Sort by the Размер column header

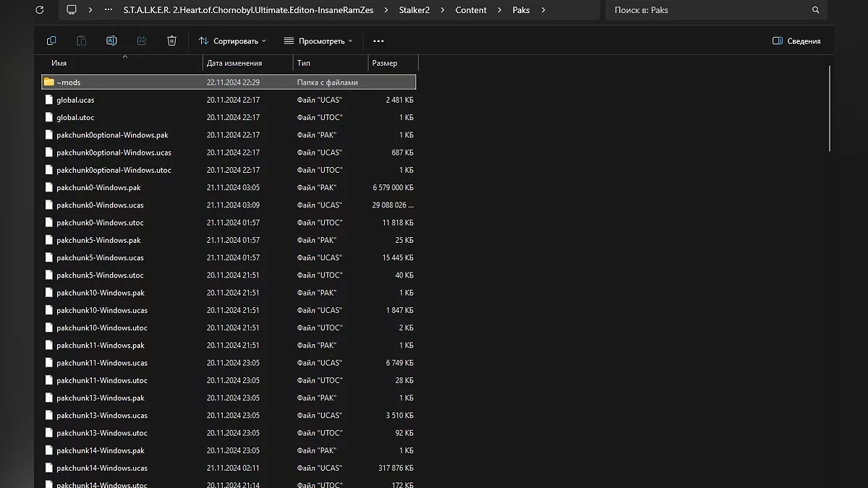[x=385, y=63]
